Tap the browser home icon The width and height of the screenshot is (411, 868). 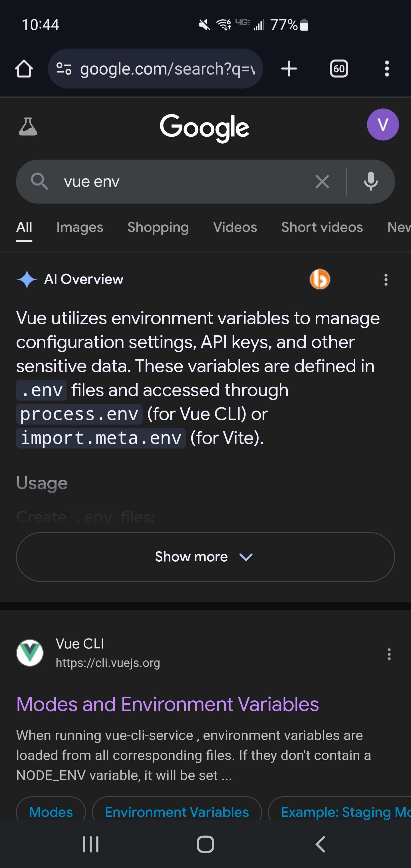(24, 69)
